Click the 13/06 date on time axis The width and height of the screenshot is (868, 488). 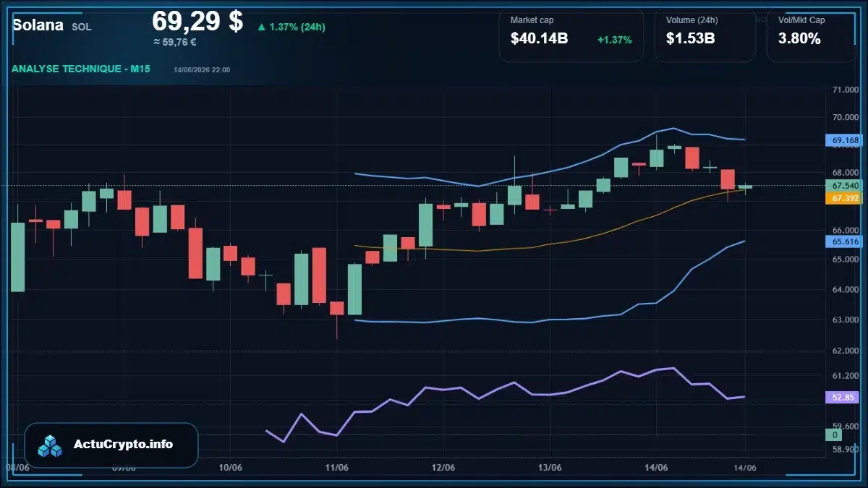[x=550, y=468]
